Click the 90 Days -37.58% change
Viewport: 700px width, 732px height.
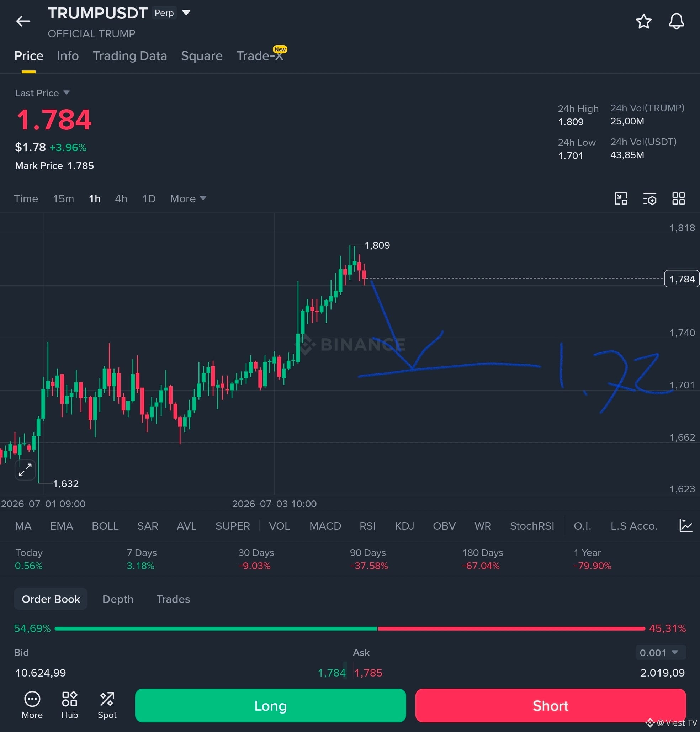click(368, 559)
